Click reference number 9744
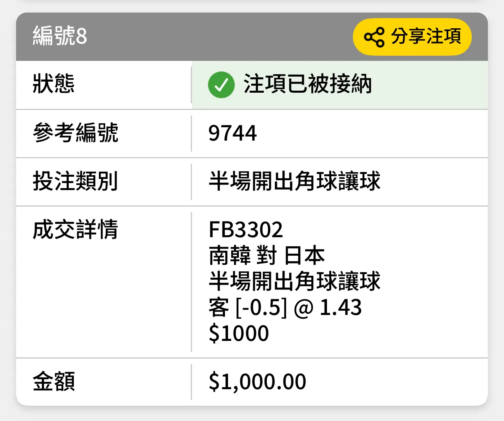 (232, 133)
